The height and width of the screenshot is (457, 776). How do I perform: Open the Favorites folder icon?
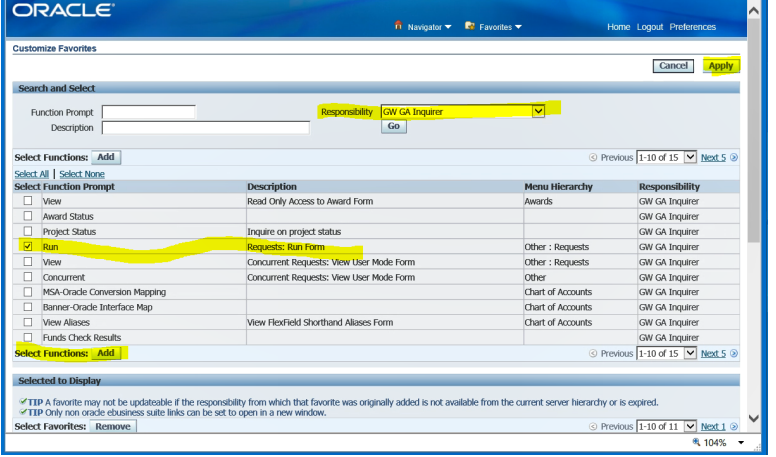(x=470, y=26)
